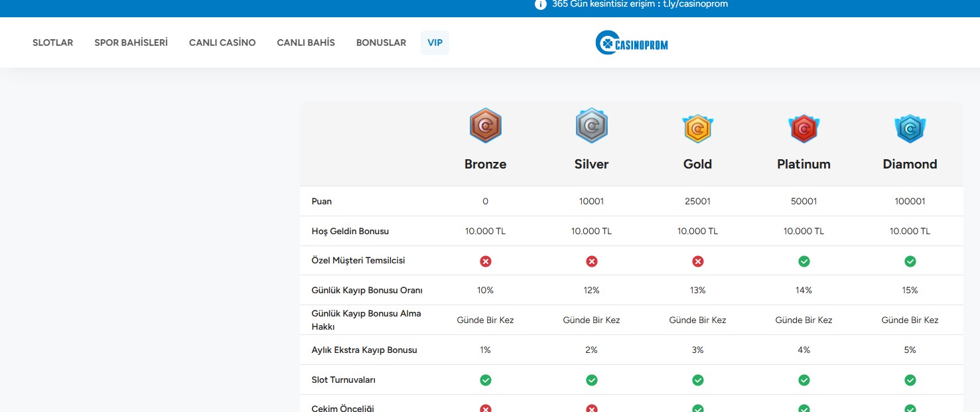Click the Platinum tier badge icon
The width and height of the screenshot is (980, 412).
804,128
